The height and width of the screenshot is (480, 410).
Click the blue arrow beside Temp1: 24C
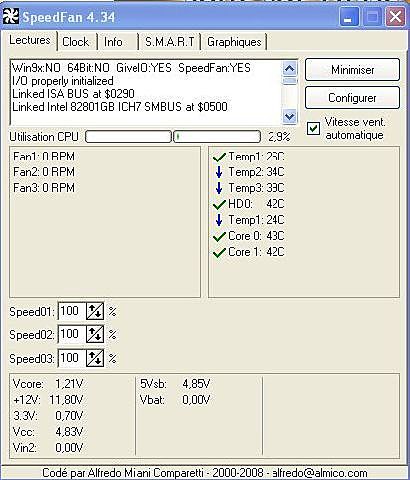(x=219, y=220)
